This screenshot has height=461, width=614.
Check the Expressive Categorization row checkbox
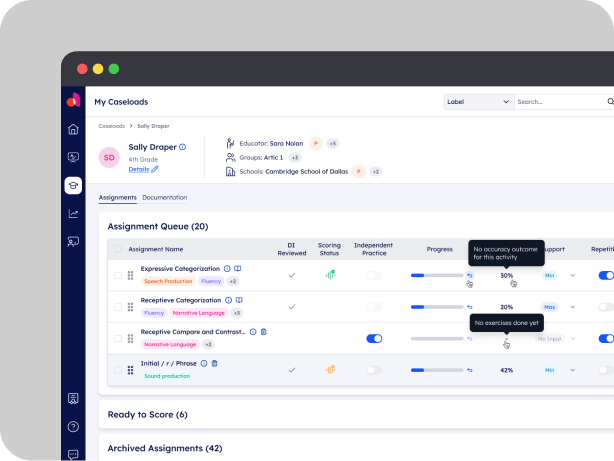click(117, 275)
